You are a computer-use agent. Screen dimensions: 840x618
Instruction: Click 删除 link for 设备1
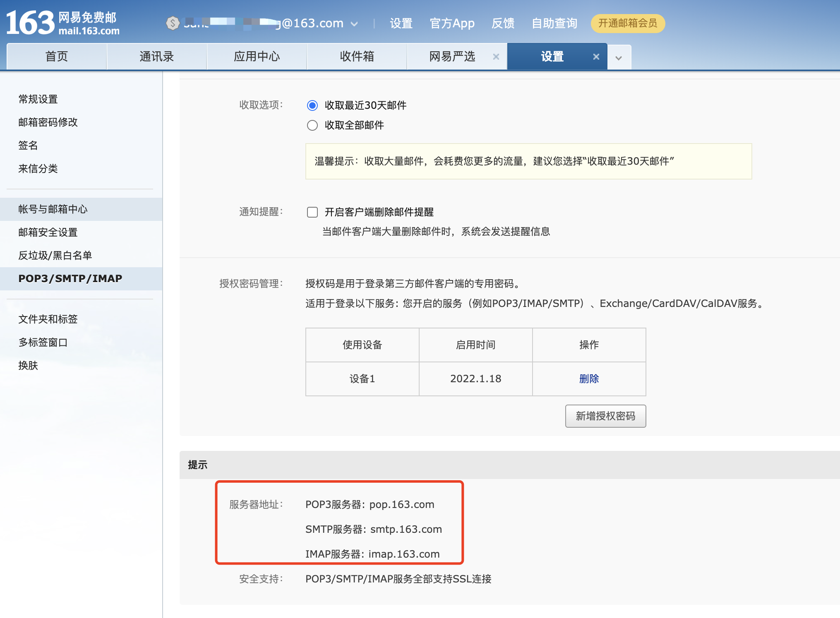[589, 378]
